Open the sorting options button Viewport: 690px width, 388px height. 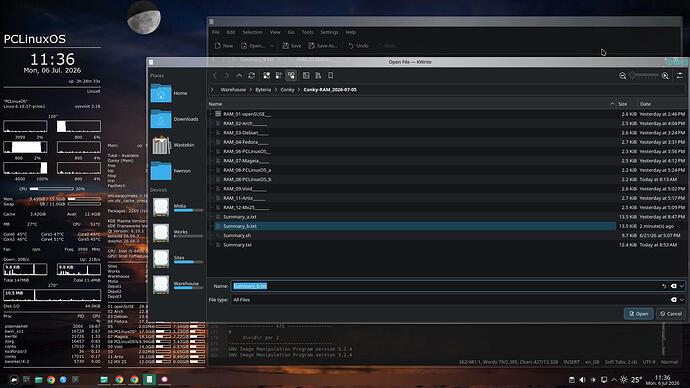[x=318, y=76]
